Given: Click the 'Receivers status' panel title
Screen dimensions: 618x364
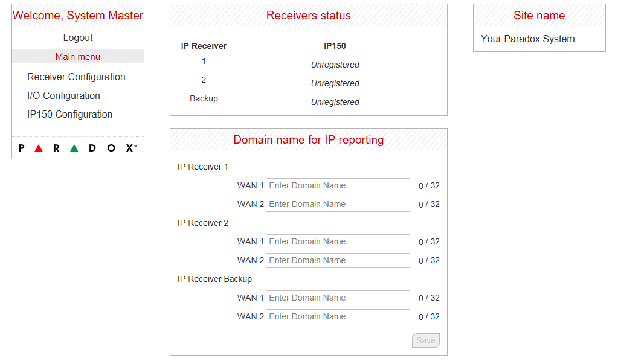Looking at the screenshot, I should (x=308, y=15).
